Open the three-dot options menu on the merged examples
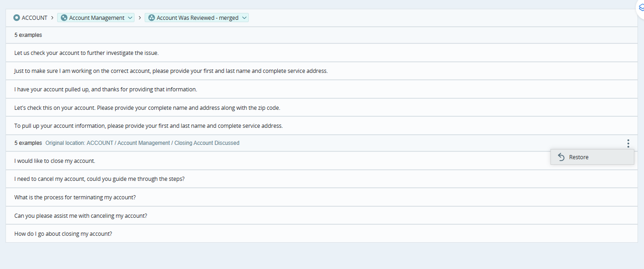The width and height of the screenshot is (644, 269). (628, 143)
